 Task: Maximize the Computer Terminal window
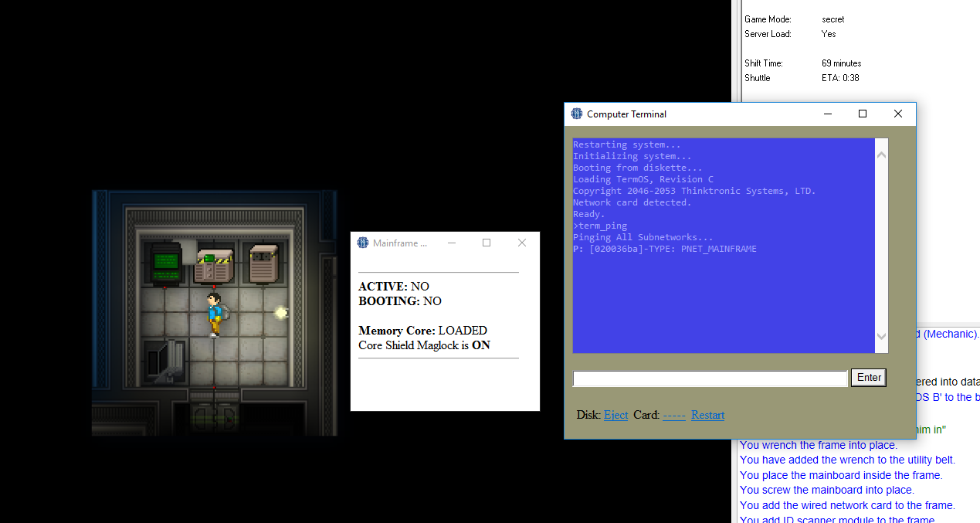pos(863,114)
